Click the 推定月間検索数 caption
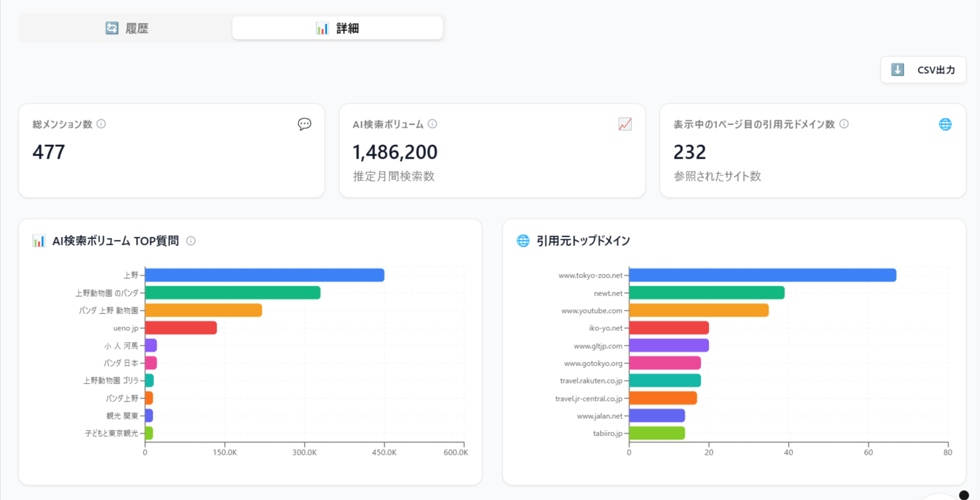 pos(394,177)
